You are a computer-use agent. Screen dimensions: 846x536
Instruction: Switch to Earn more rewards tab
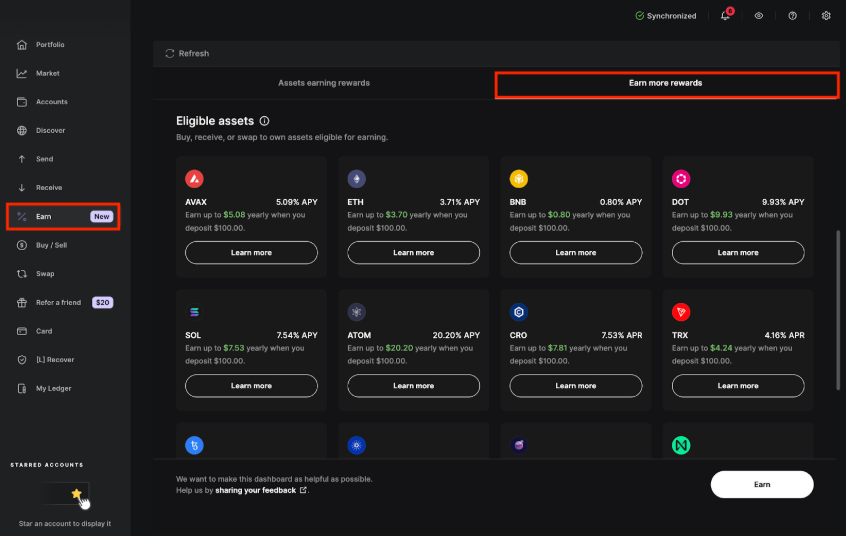[x=666, y=85]
